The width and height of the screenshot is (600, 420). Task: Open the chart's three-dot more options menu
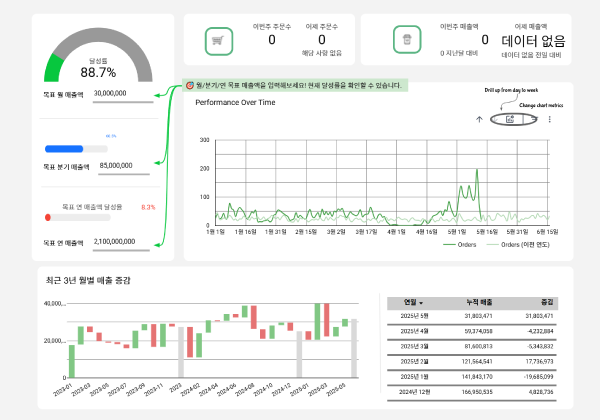click(x=549, y=119)
